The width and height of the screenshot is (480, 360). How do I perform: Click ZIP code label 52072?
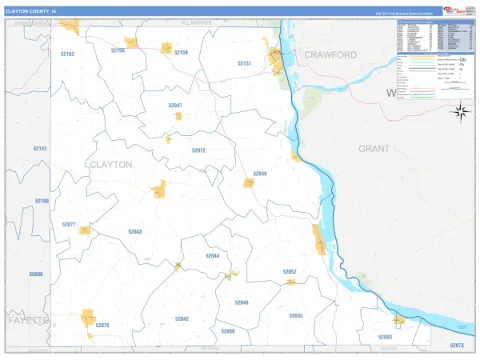(x=199, y=150)
